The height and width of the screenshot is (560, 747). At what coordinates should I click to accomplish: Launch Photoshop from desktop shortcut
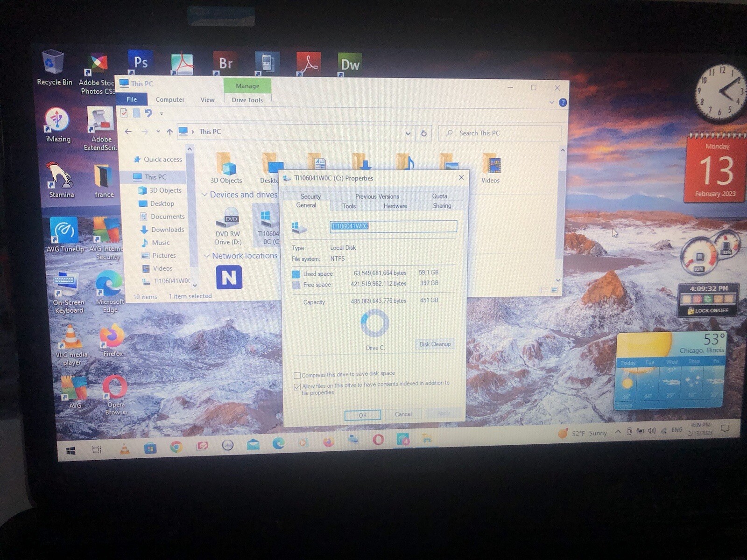140,62
